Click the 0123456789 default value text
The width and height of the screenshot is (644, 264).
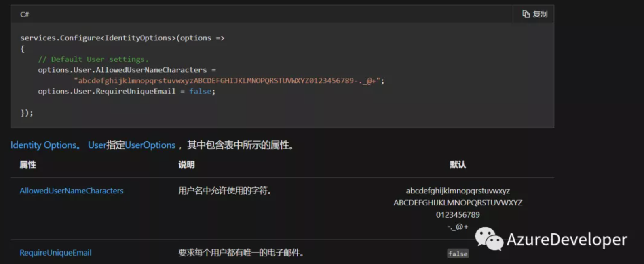(x=458, y=215)
